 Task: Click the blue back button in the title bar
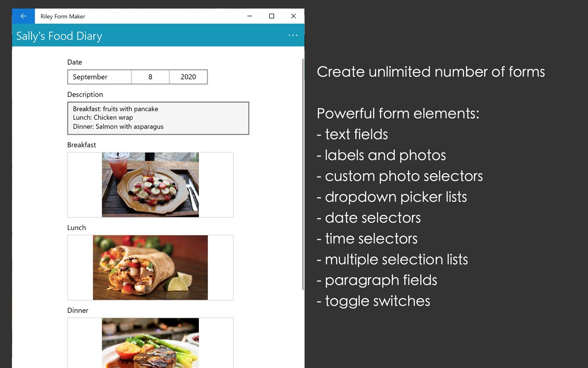23,16
